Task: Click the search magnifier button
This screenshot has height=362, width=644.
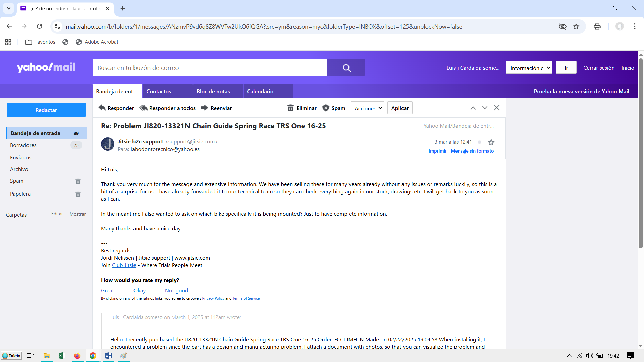Action: pos(346,68)
